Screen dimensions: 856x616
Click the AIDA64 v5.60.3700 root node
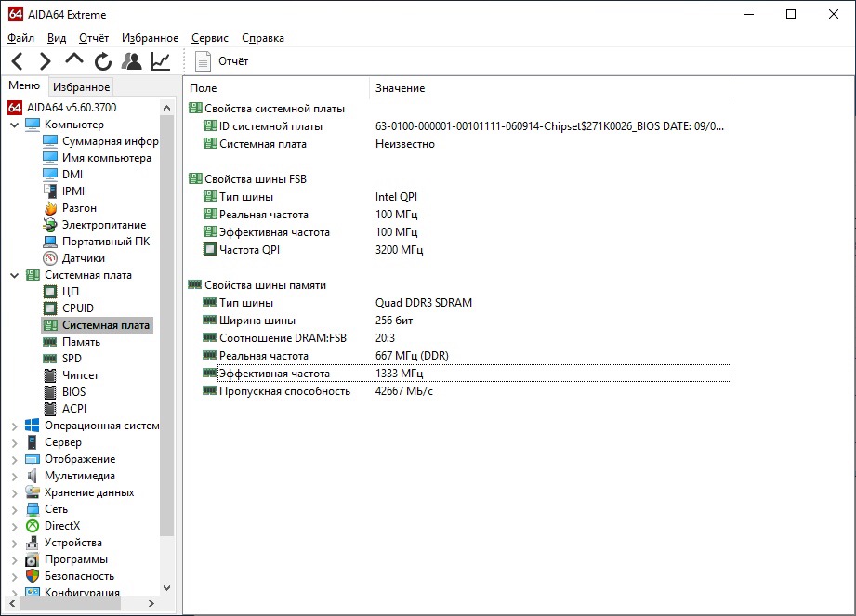72,108
